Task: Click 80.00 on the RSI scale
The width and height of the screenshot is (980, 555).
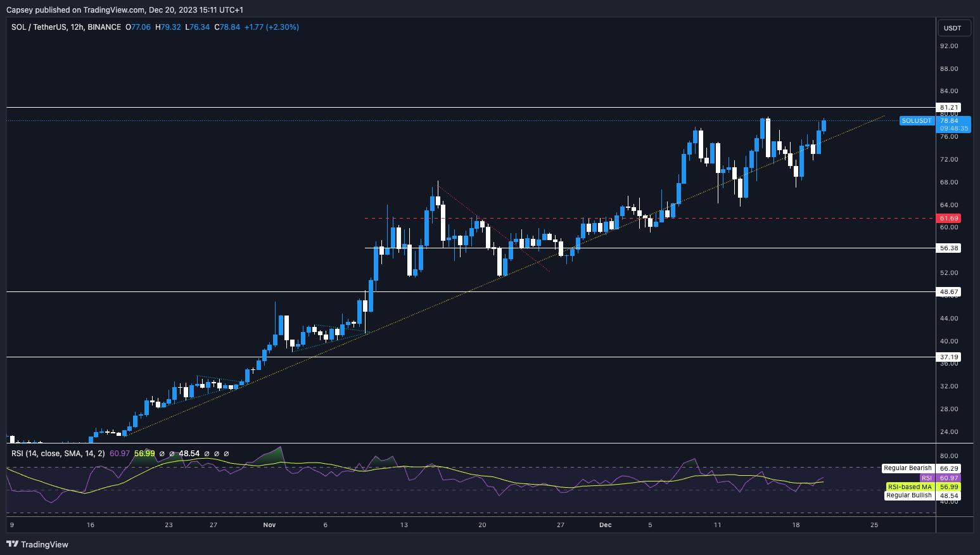Action: (949, 456)
